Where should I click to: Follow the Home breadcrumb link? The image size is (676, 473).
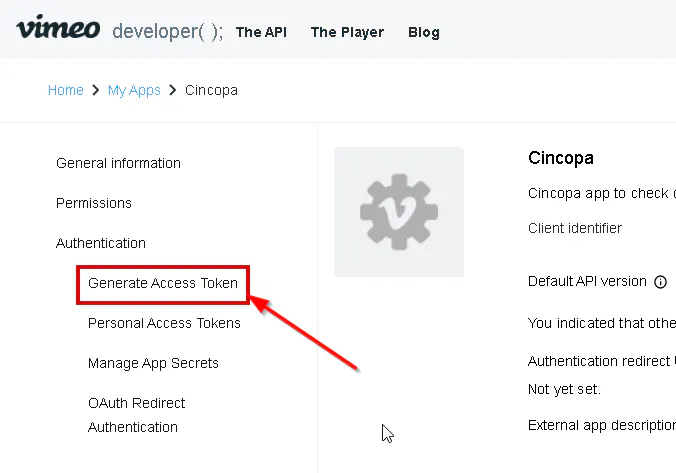click(x=66, y=90)
